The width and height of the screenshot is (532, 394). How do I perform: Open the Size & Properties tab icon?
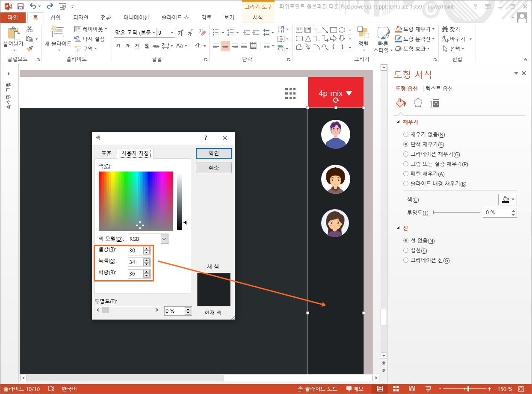435,103
